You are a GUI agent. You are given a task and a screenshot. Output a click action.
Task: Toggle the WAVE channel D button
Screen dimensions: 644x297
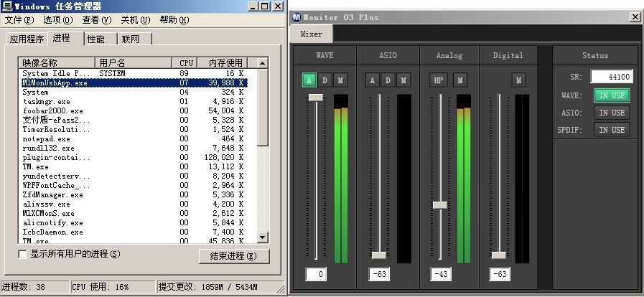coord(325,80)
